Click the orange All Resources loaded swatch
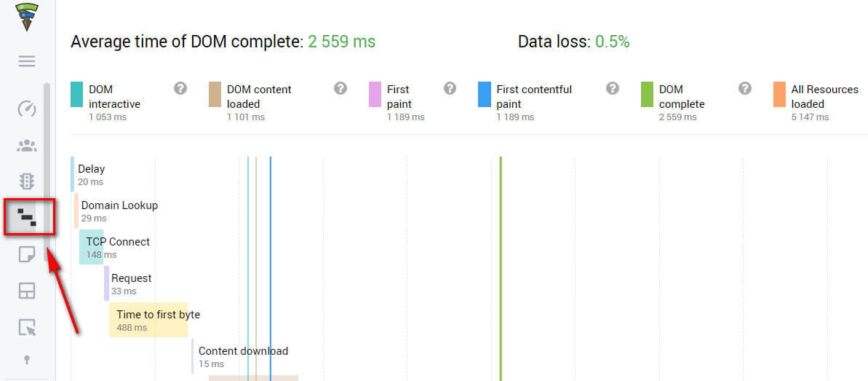The height and width of the screenshot is (381, 868). (779, 95)
